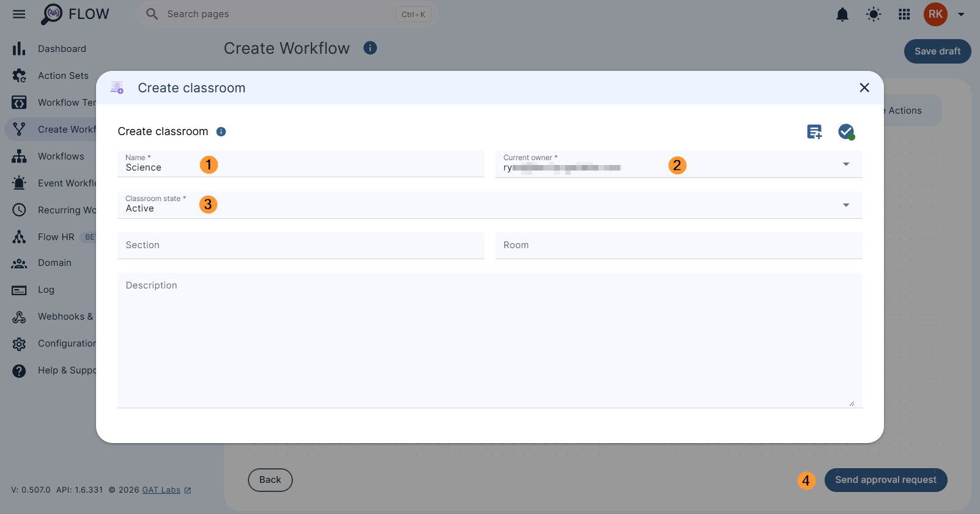Click the Configuration gear icon
The height and width of the screenshot is (514, 980).
[x=19, y=344]
